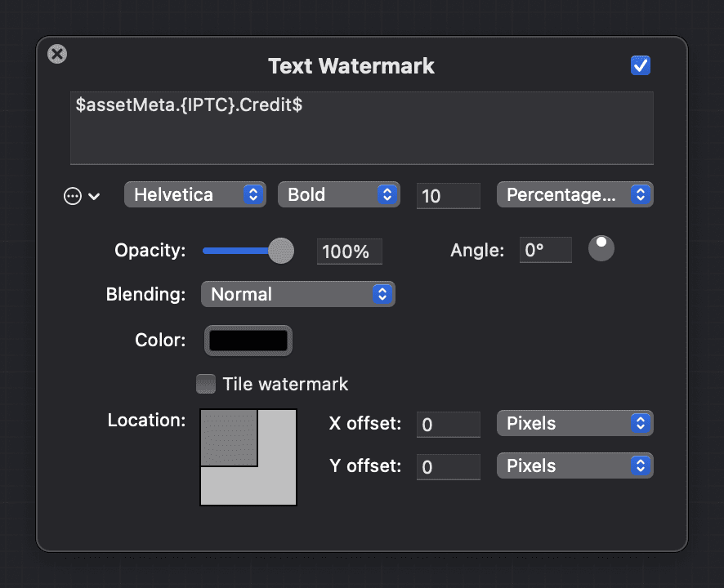This screenshot has height=588, width=724.
Task: Open the Percentage size unit dropdown
Action: pyautogui.click(x=574, y=195)
